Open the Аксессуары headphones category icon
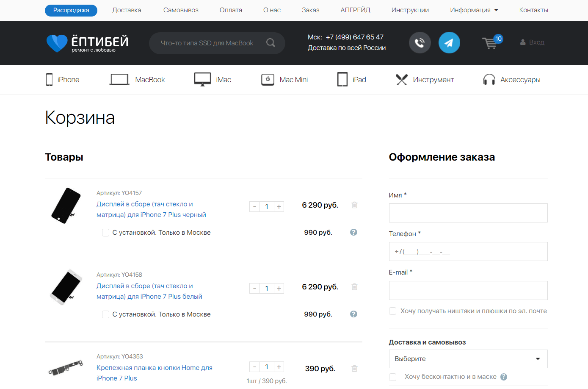Image resolution: width=588 pixels, height=389 pixels. 489,79
